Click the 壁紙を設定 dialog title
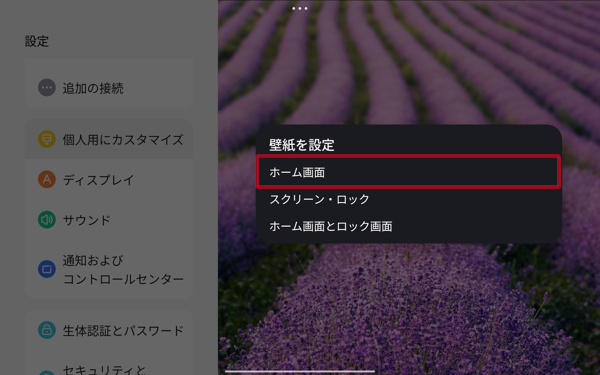The width and height of the screenshot is (600, 375). pos(302,145)
